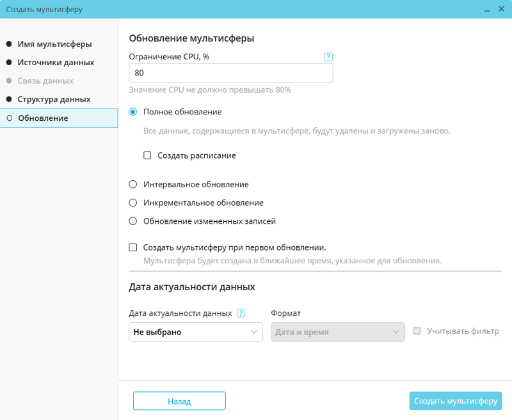Click help icon beside Дата актуальности данных
Screen dimensions: 512x420
tap(241, 313)
